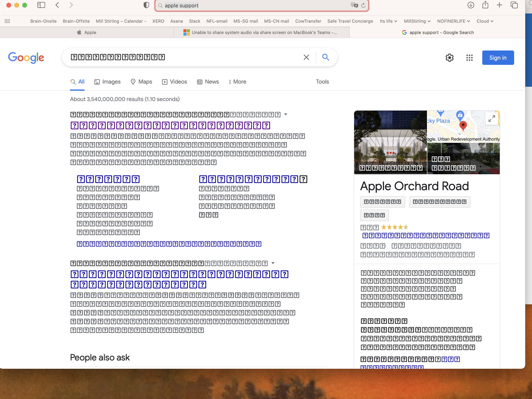Click the Share icon in Safari toolbar
This screenshot has width=532, height=399.
tap(485, 5)
